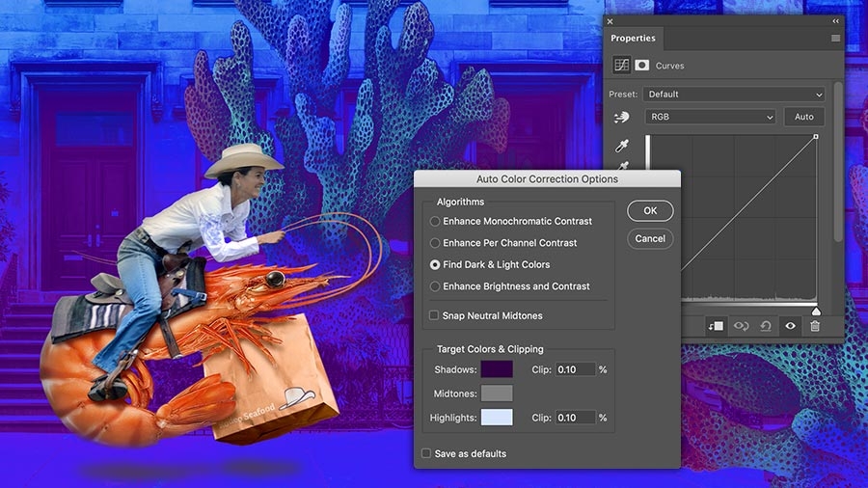
Task: Close the Properties panel
Action: (x=610, y=21)
